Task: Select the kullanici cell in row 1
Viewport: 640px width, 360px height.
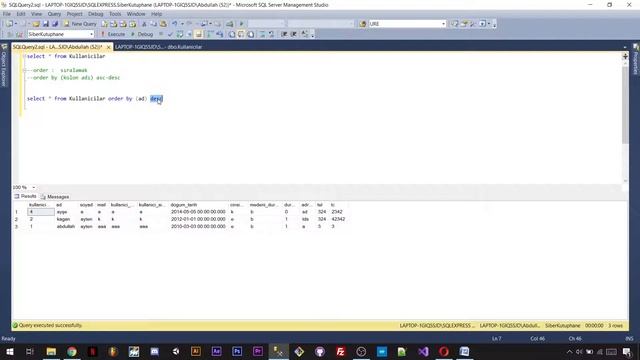Action: [41, 212]
